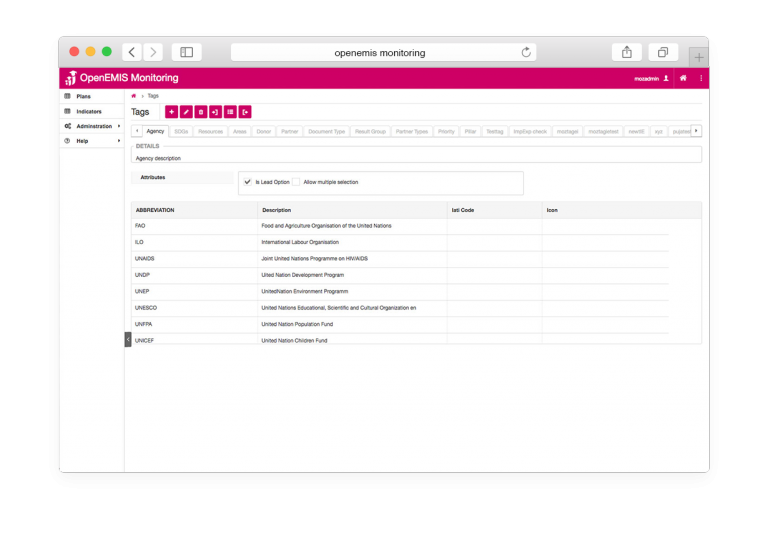Image resolution: width=768 pixels, height=559 pixels.
Task: Click the edit pencil icon in Tags toolbar
Action: (186, 112)
